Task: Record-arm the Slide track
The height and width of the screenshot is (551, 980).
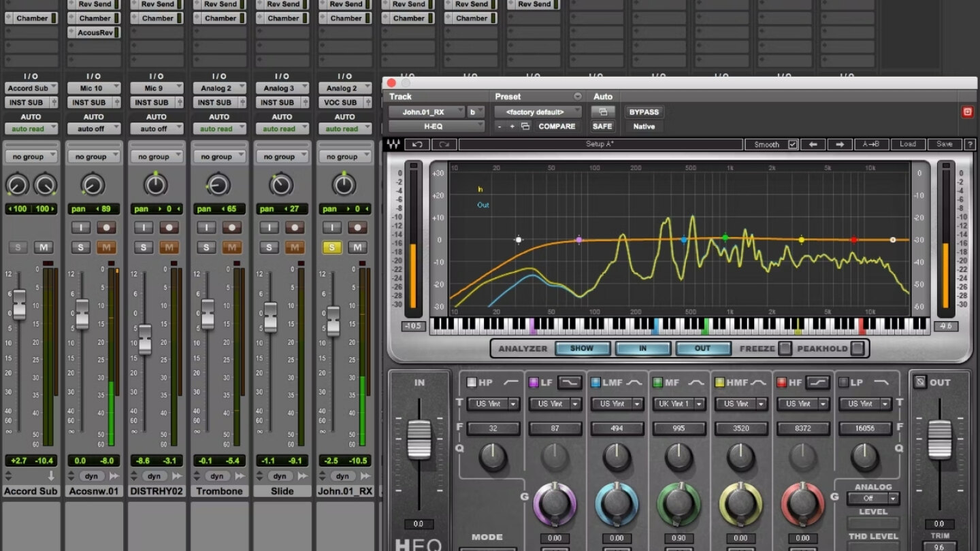Action: [x=294, y=228]
